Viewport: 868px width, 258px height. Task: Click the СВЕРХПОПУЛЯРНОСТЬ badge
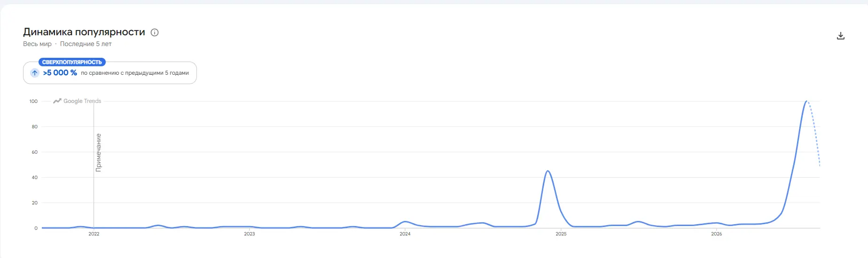[x=72, y=62]
